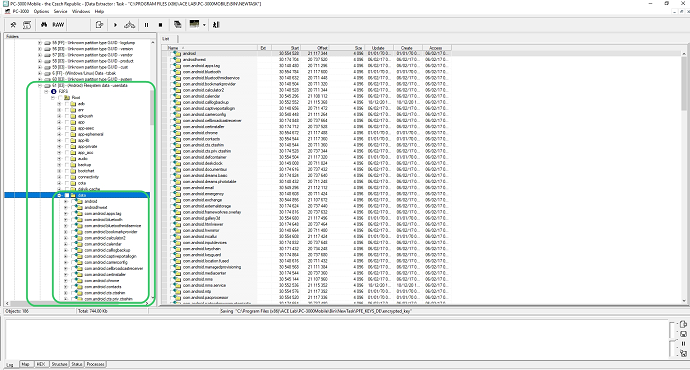Click the second toolbar icon next to the tools icon
Image resolution: width=690 pixels, height=370 pixels.
coord(27,25)
